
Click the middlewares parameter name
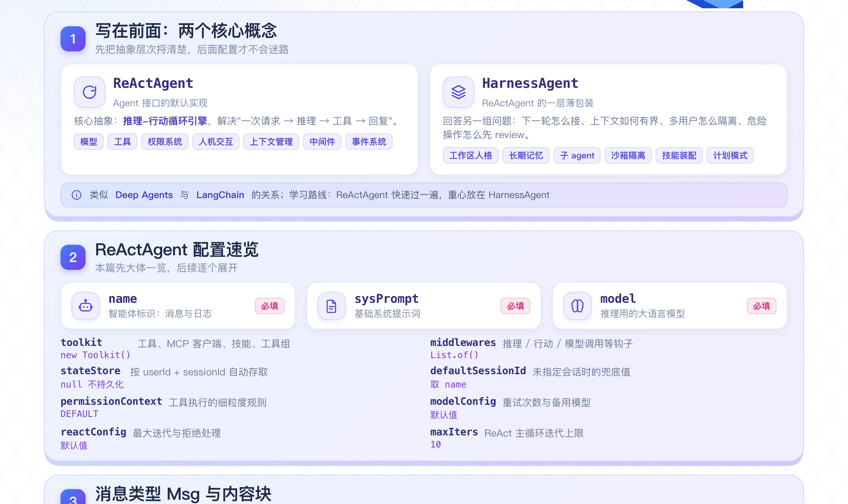click(463, 342)
